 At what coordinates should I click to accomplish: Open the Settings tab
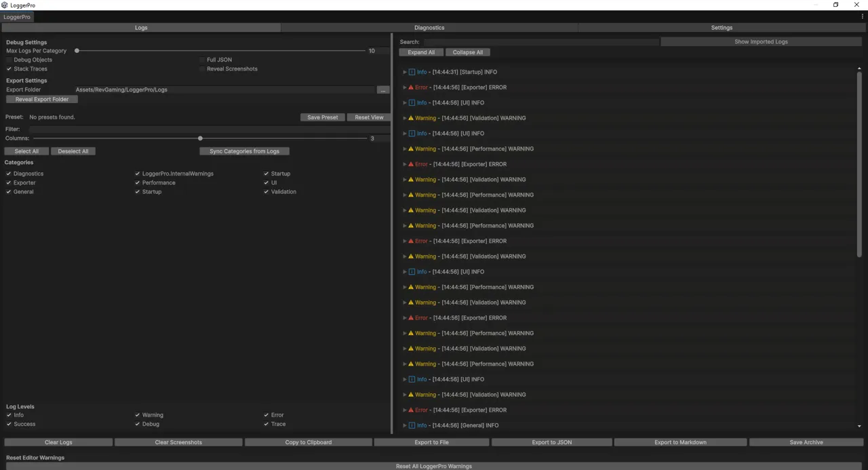coord(722,28)
